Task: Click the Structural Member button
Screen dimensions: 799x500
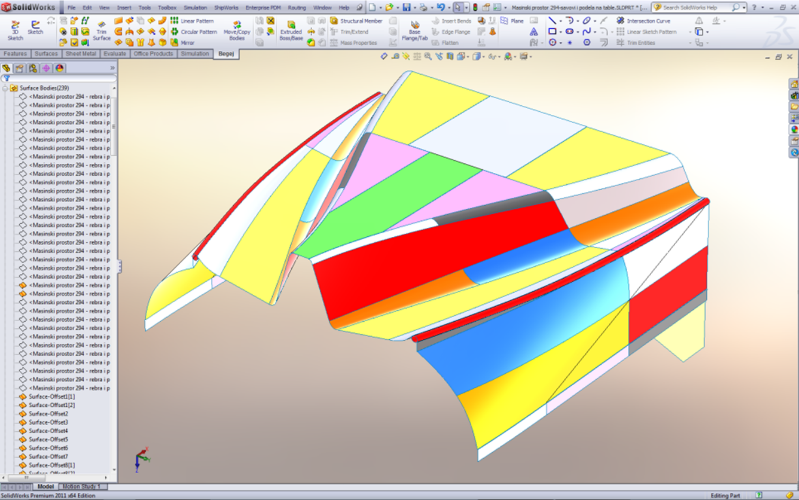Action: pyautogui.click(x=360, y=20)
